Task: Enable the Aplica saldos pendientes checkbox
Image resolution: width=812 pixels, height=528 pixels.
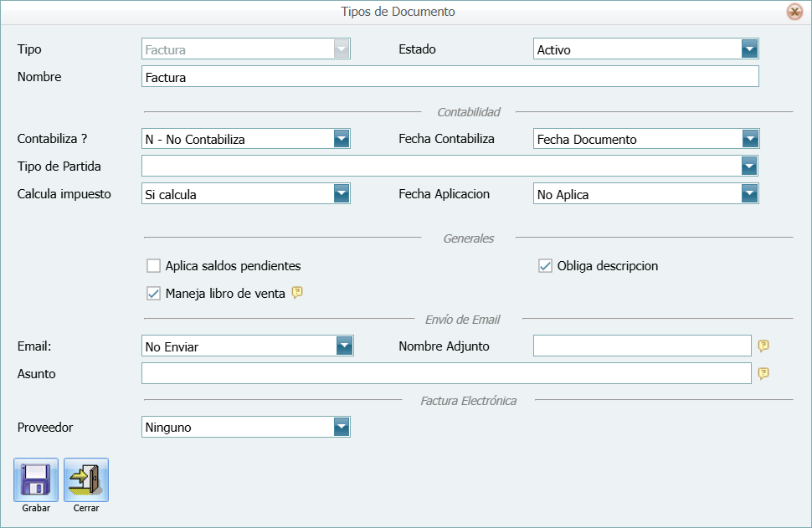Action: (x=153, y=265)
